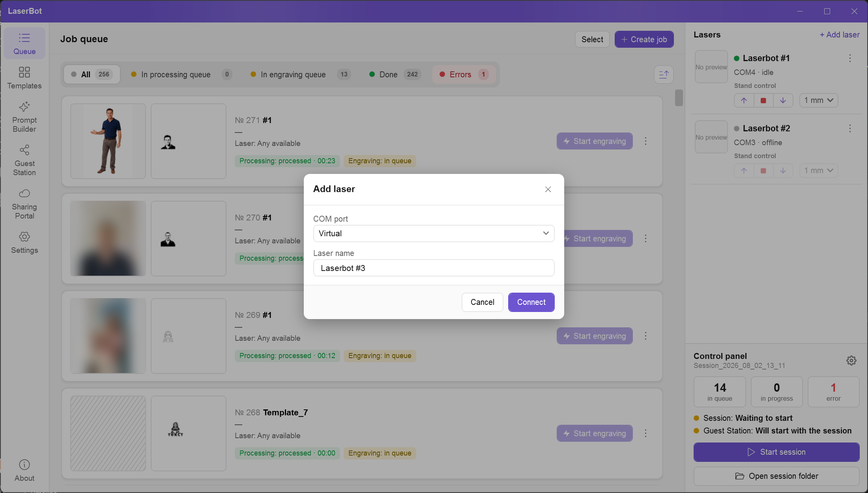Close the Add laser dialog with X
The image size is (868, 493).
tap(548, 189)
